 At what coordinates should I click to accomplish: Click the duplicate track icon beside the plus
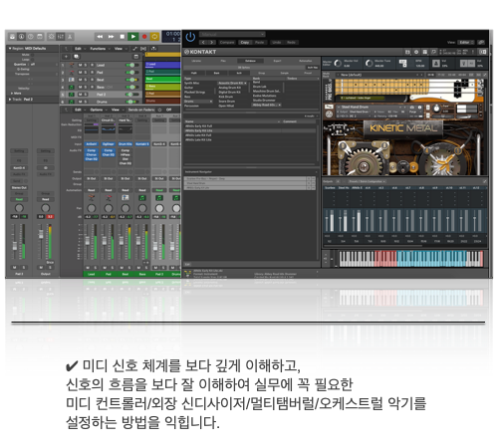[77, 57]
